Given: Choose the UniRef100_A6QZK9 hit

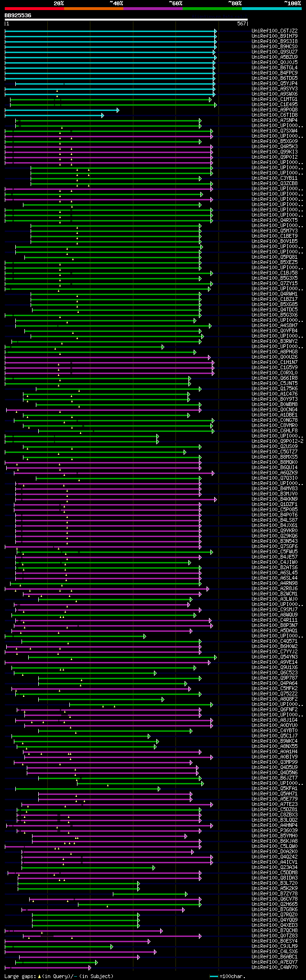Looking at the screenshot, I should (274, 473).
